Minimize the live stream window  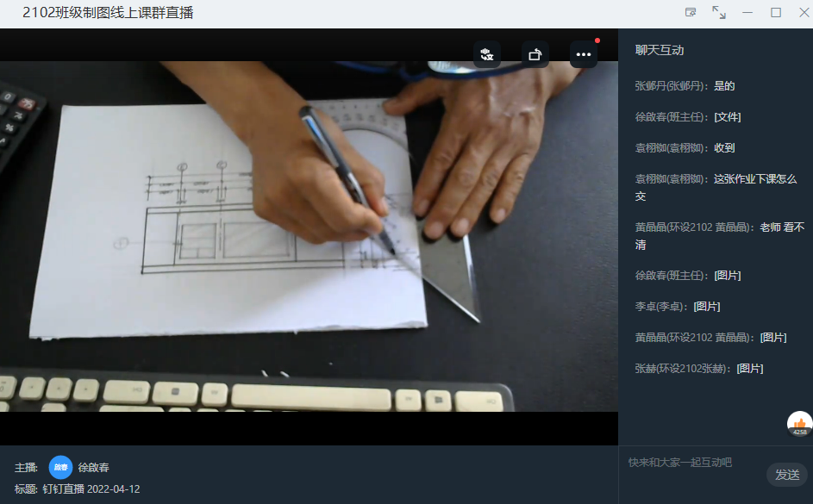(x=747, y=12)
